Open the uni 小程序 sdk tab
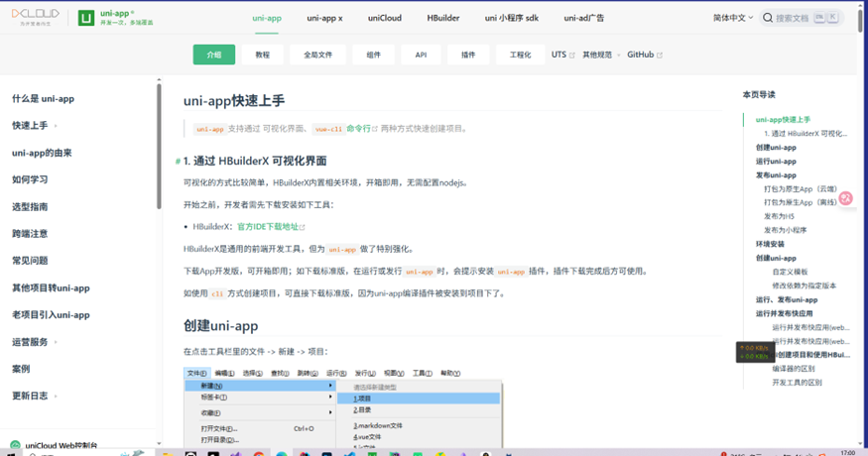This screenshot has width=868, height=456. (x=512, y=18)
